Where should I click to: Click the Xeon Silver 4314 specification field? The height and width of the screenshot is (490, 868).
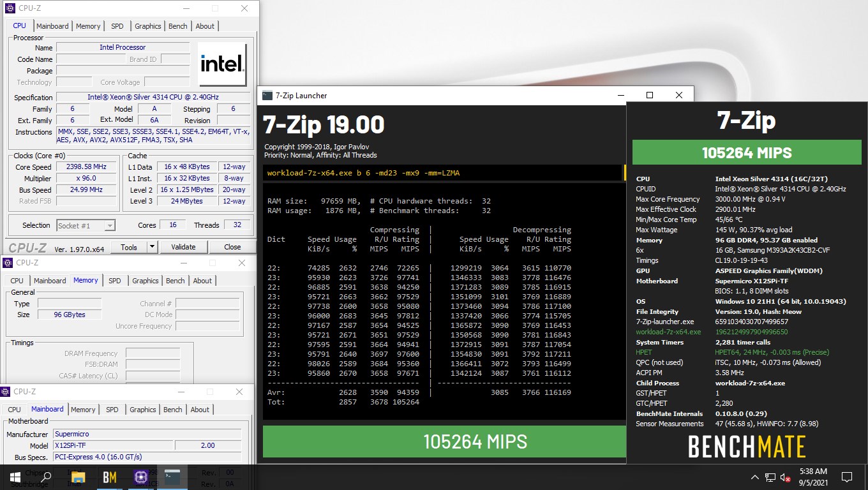[x=153, y=97]
